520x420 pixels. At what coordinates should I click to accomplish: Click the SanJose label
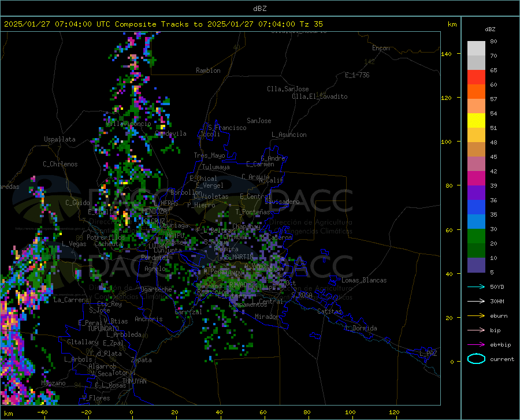pos(259,121)
